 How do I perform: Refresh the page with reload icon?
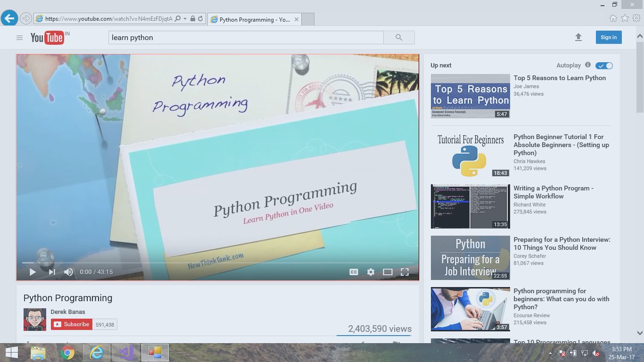[x=200, y=19]
